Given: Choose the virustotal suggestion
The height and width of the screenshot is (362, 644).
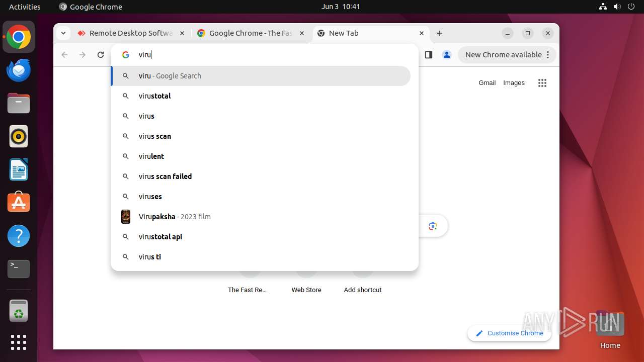Looking at the screenshot, I should (x=261, y=96).
